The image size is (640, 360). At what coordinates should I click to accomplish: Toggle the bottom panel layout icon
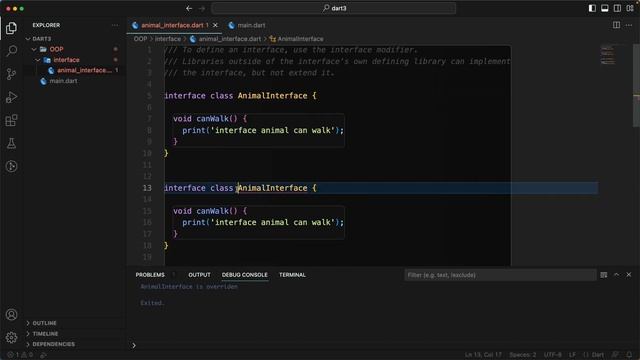click(x=604, y=8)
